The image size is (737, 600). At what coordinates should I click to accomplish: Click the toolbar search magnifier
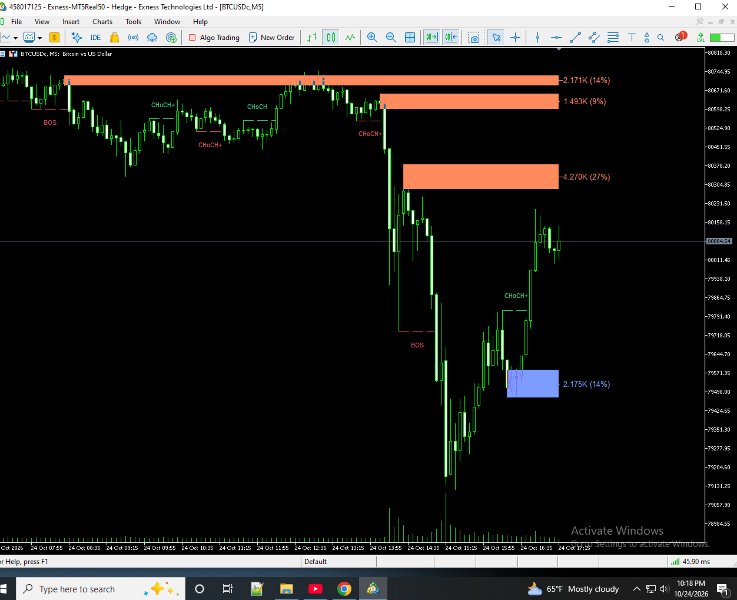660,38
